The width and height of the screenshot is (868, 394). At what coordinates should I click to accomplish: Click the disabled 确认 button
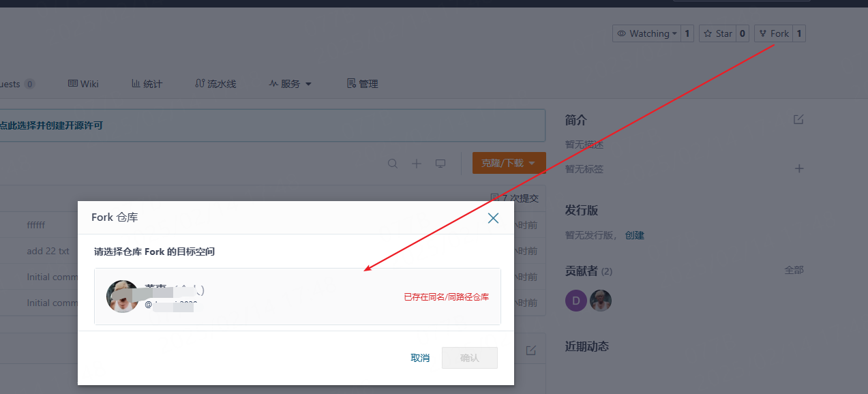coord(470,358)
